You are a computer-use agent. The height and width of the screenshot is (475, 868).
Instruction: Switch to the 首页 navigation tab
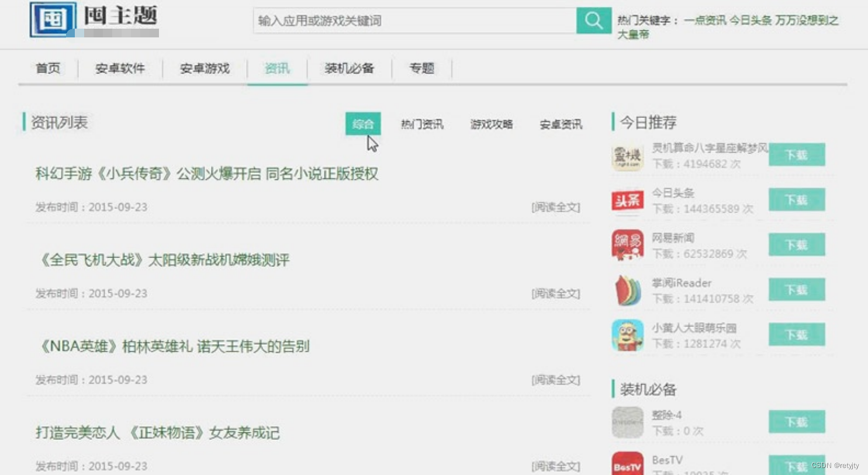tap(47, 68)
